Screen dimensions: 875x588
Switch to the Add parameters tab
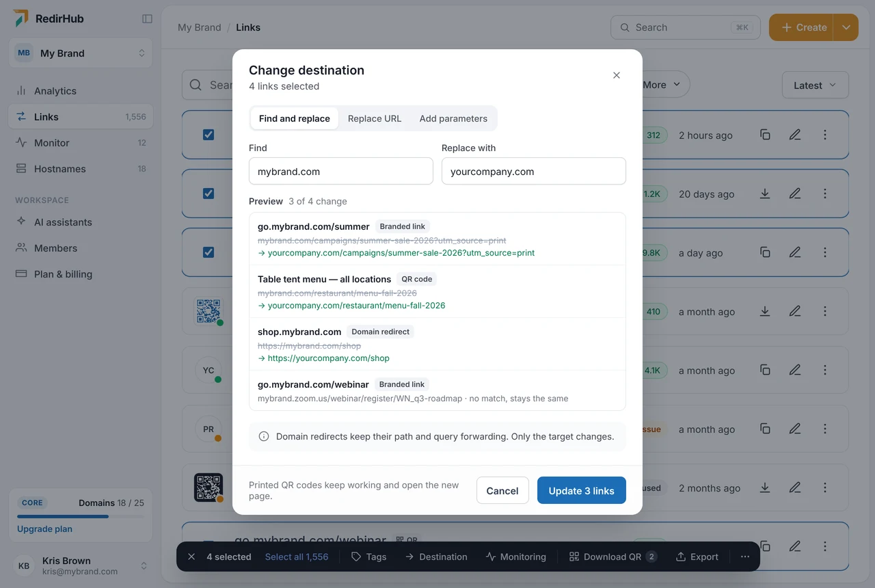pos(453,118)
